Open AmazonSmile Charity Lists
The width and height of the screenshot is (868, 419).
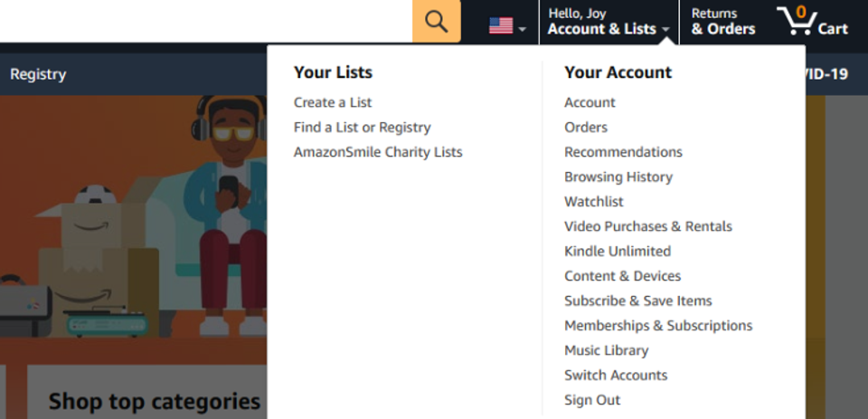pos(378,152)
